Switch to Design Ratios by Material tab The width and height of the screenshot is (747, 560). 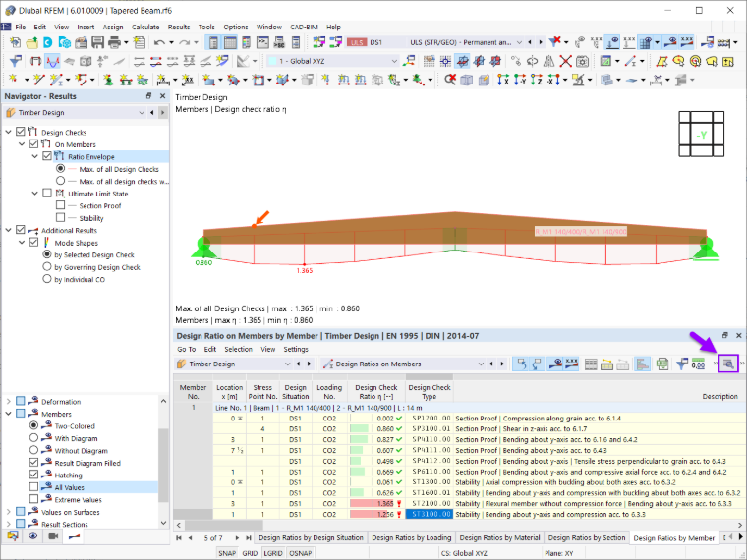[x=499, y=537]
